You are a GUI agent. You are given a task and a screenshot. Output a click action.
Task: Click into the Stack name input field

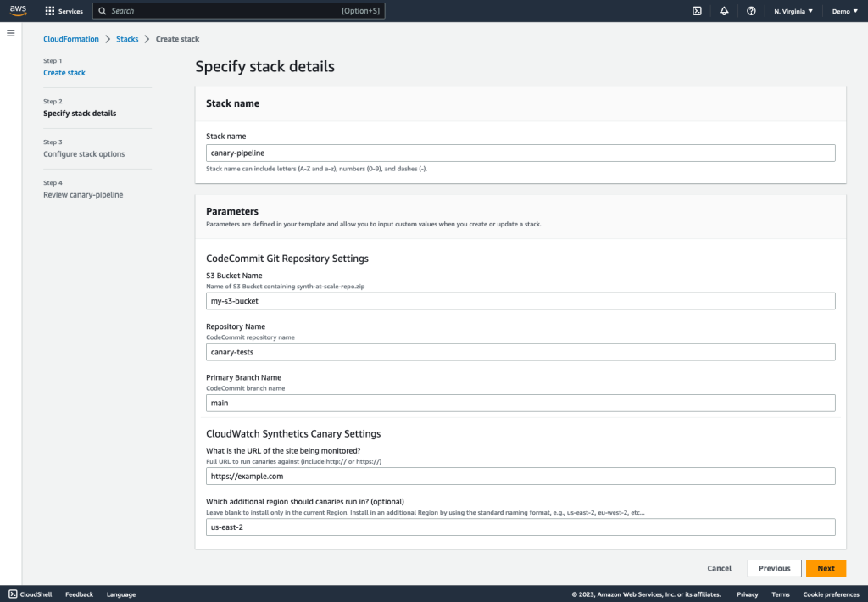point(520,153)
